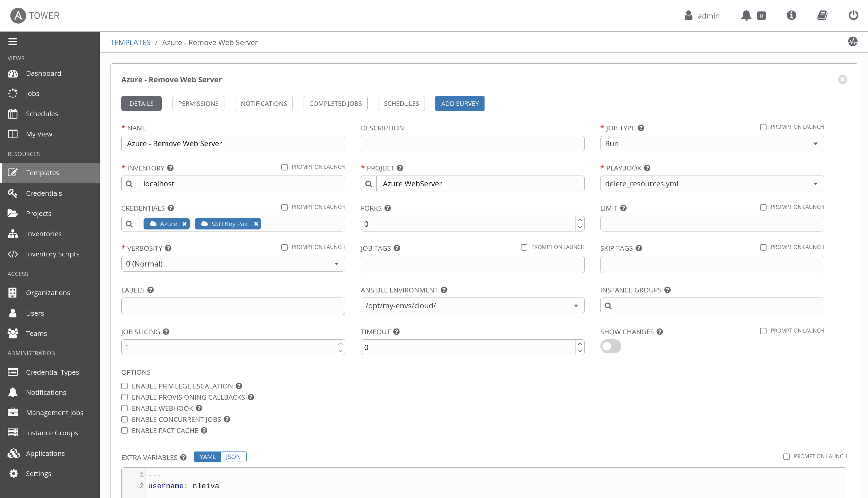The height and width of the screenshot is (498, 868).
Task: Remove the Azure credential tag
Action: click(185, 224)
